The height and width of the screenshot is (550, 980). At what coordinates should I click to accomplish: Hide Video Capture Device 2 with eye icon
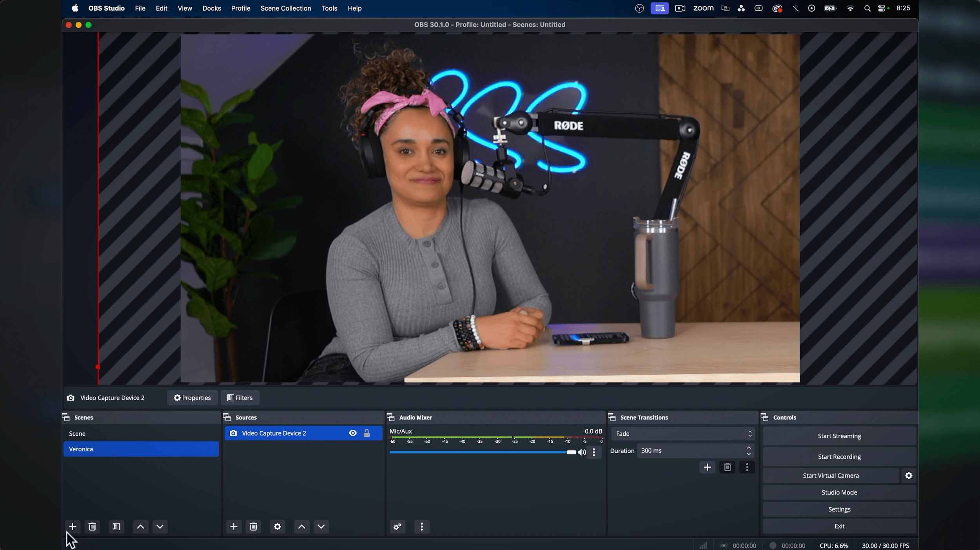pos(353,433)
